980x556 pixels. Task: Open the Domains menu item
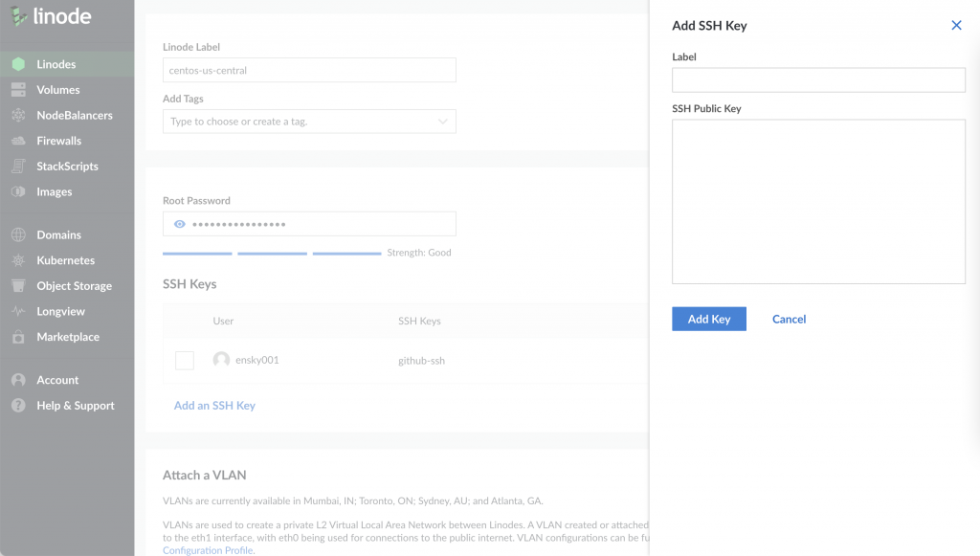pyautogui.click(x=58, y=234)
